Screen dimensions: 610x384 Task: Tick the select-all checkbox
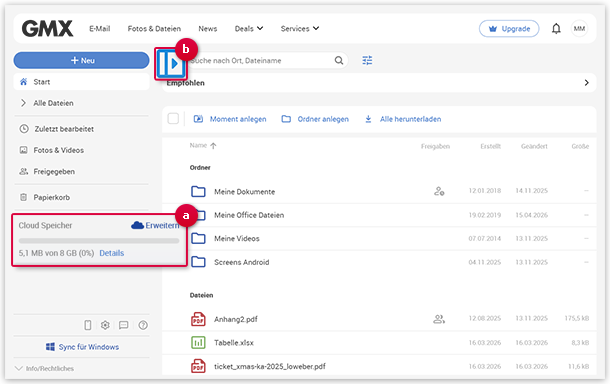point(173,119)
